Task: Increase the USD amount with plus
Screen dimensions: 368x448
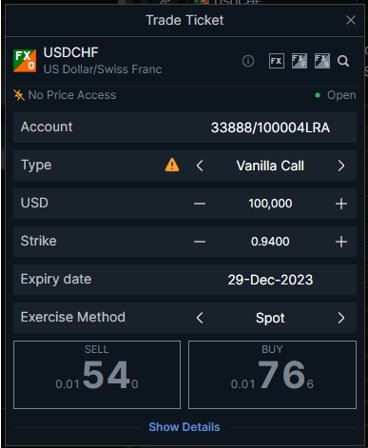Action: (x=341, y=204)
